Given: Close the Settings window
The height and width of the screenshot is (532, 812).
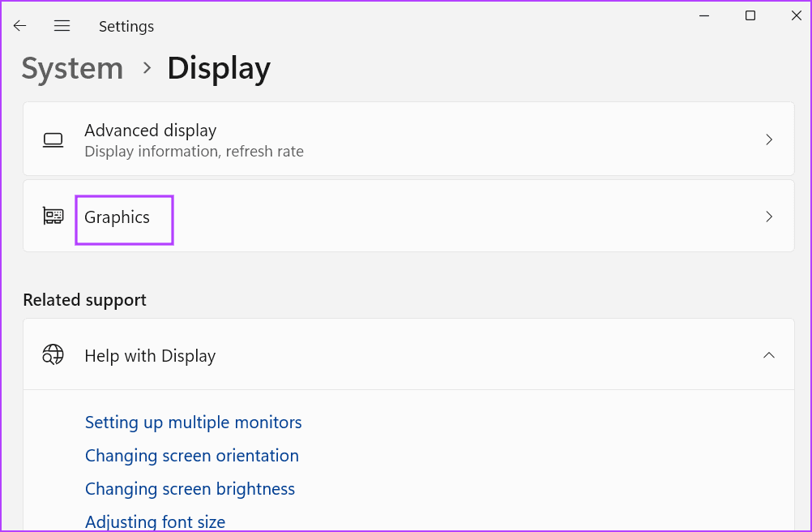Looking at the screenshot, I should pos(796,15).
